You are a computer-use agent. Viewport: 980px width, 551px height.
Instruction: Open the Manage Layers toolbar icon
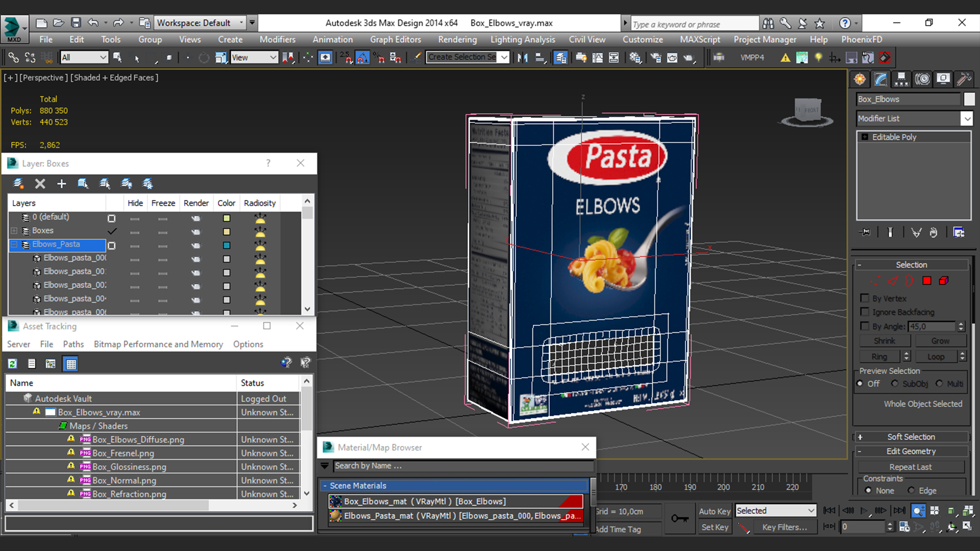(560, 58)
